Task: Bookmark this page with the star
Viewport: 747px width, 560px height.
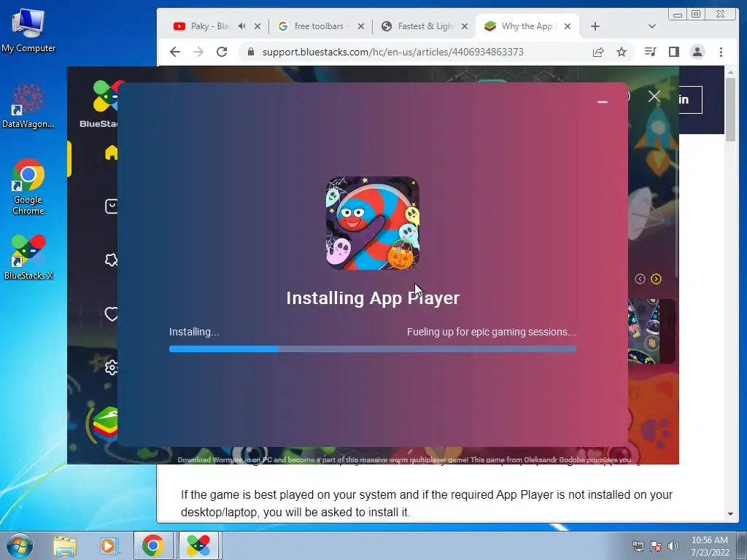Action: (622, 52)
